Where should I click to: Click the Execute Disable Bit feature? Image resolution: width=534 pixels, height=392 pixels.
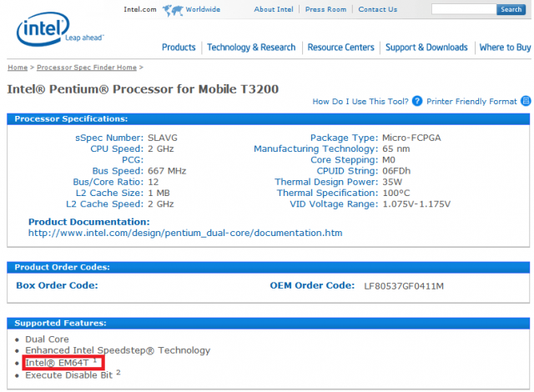73,374
